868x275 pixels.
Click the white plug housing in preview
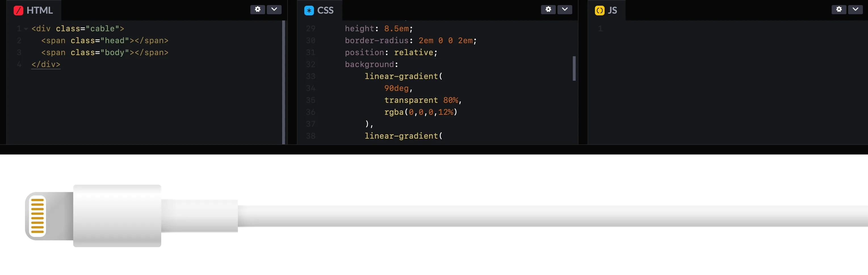[x=117, y=216]
